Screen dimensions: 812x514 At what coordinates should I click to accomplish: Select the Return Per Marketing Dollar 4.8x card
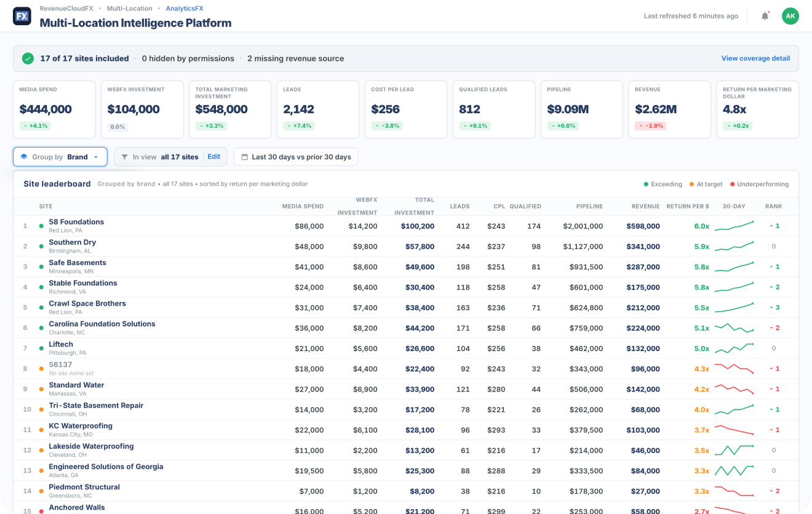[758, 109]
